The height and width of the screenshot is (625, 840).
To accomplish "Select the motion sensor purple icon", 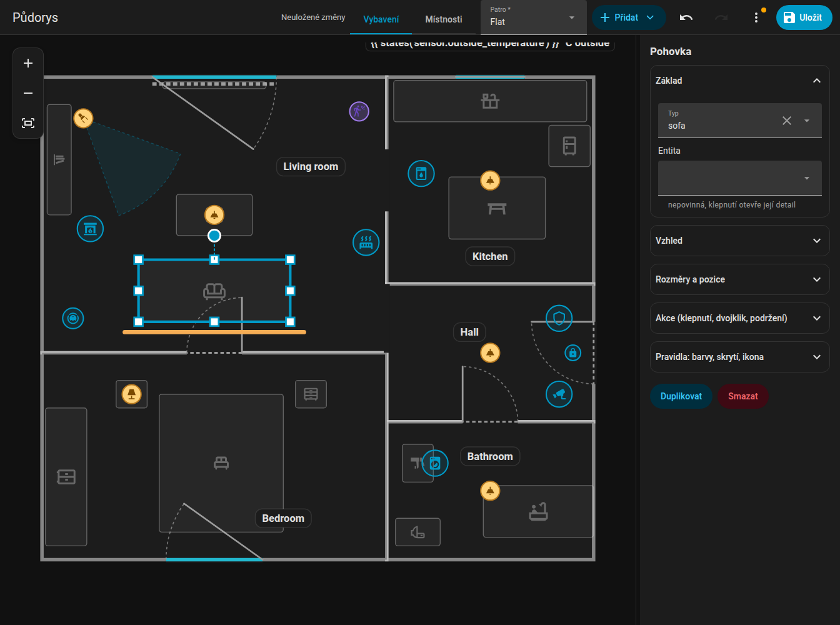I will click(359, 112).
